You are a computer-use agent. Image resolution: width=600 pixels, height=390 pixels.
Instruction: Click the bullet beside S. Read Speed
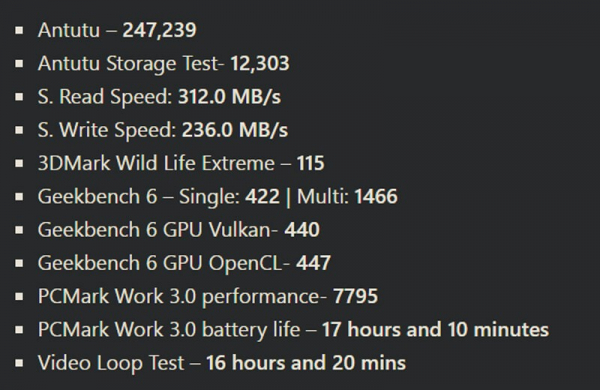tap(19, 96)
